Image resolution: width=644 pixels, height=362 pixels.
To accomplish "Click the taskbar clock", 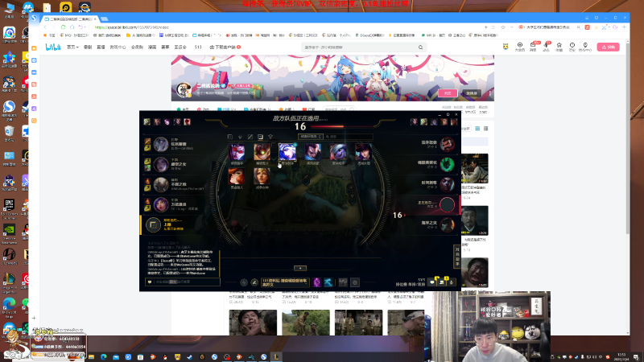I will [621, 356].
